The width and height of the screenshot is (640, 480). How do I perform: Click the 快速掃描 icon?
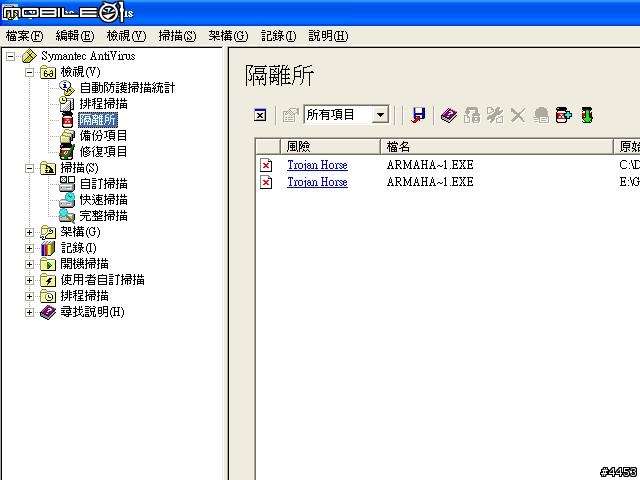[x=67, y=200]
